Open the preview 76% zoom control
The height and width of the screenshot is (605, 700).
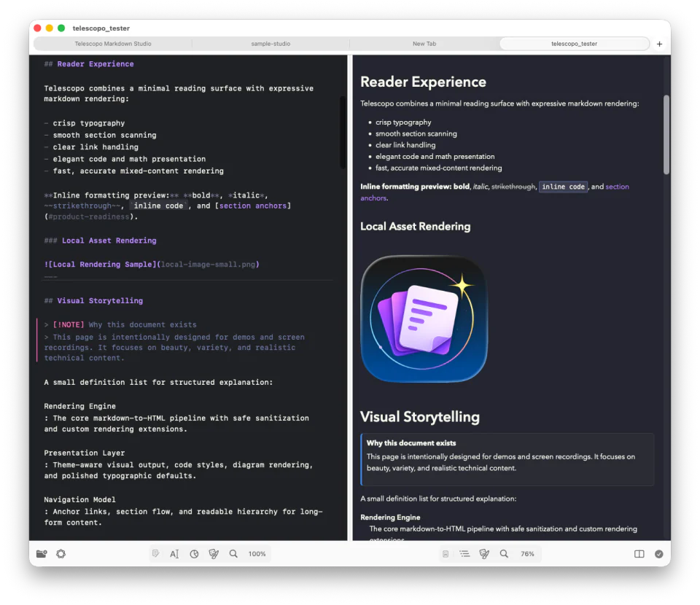pyautogui.click(x=527, y=554)
